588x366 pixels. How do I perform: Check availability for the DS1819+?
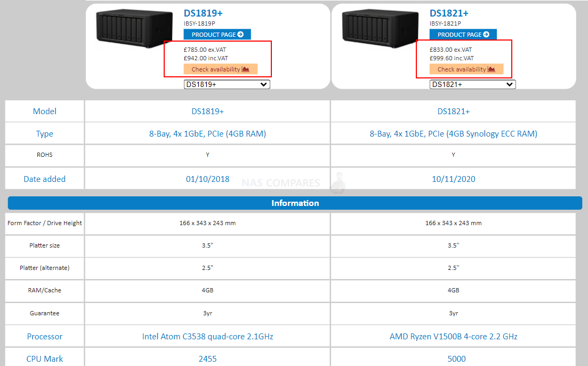pos(221,69)
